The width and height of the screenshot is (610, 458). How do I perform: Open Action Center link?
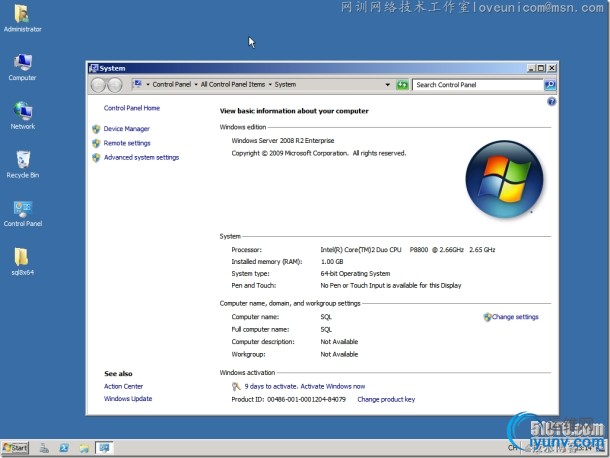(123, 386)
